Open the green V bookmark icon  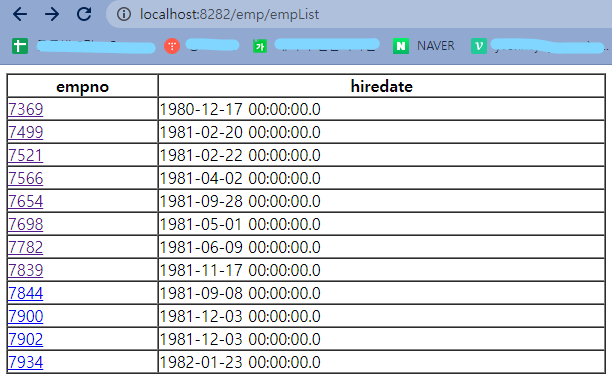coord(479,46)
